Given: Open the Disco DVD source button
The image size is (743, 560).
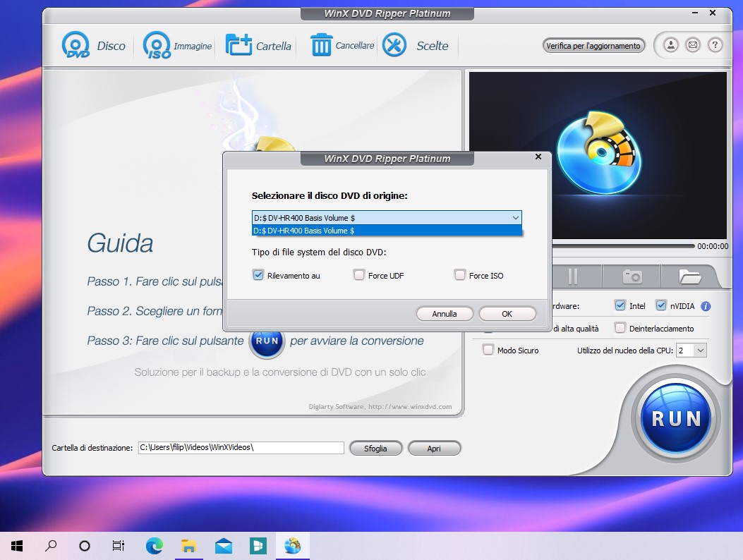Looking at the screenshot, I should pos(94,45).
